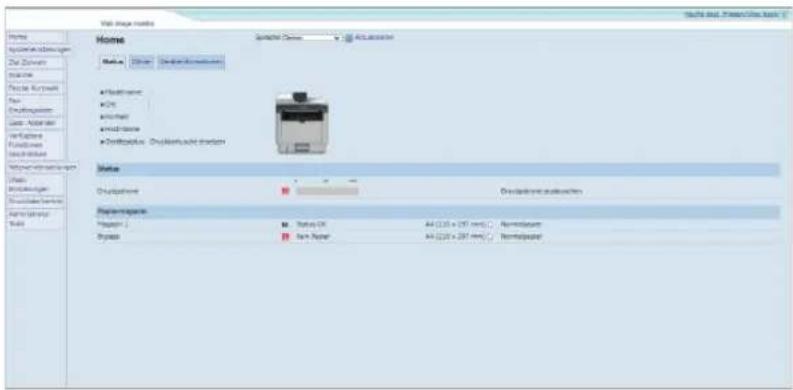793x390 pixels.
Task: Switch to the Zähler tab
Action: (x=142, y=62)
